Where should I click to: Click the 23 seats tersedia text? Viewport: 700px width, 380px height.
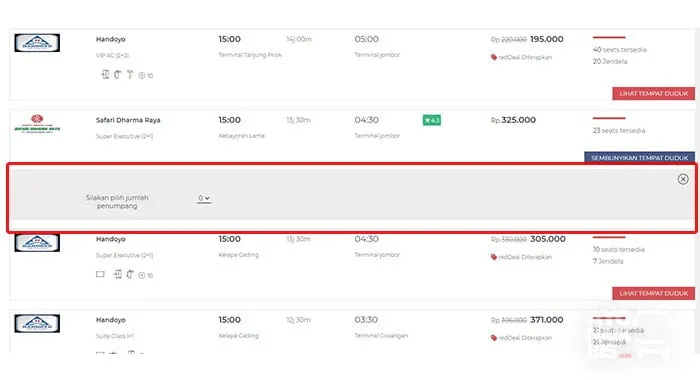[619, 130]
